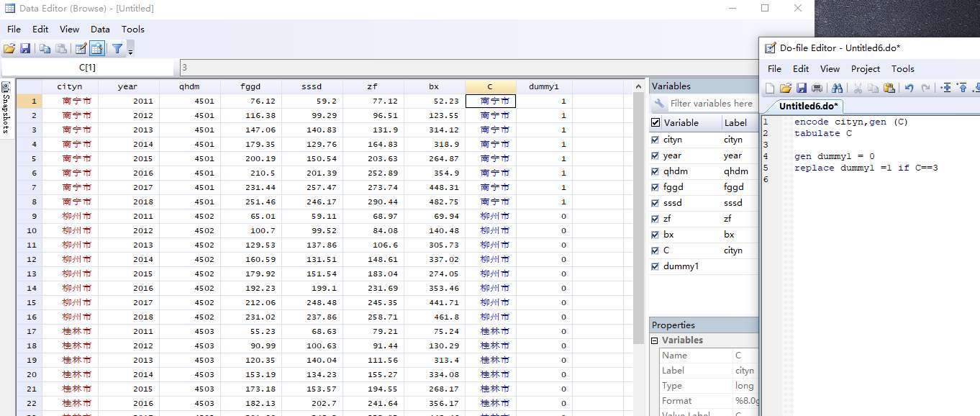Click the 'replace dummy1 =1 if C==3' line
Viewport: 980px width, 416px height.
(866, 168)
